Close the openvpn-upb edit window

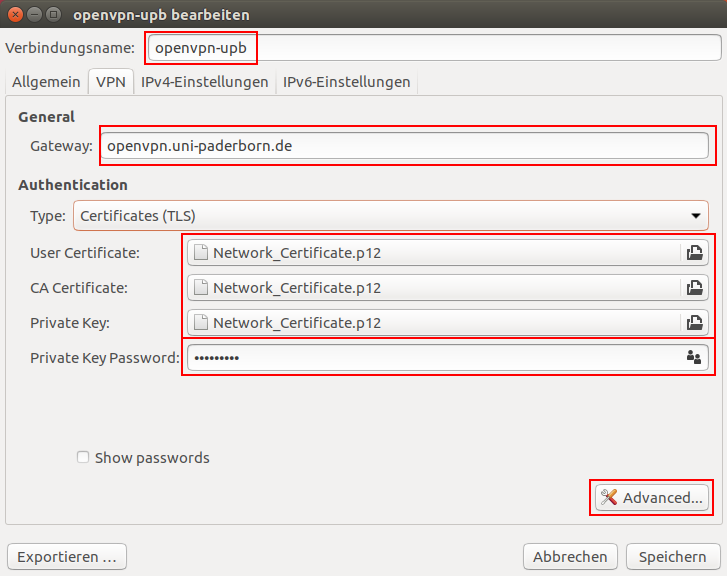pyautogui.click(x=15, y=15)
